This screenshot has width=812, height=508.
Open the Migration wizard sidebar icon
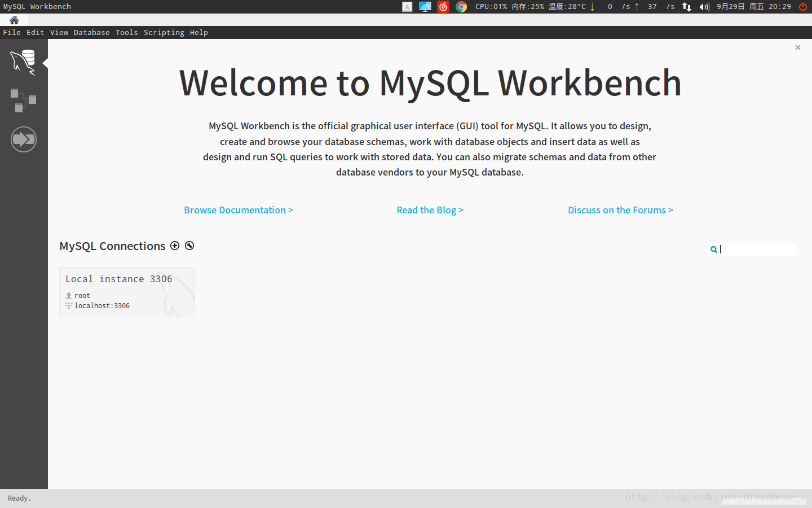[x=24, y=139]
